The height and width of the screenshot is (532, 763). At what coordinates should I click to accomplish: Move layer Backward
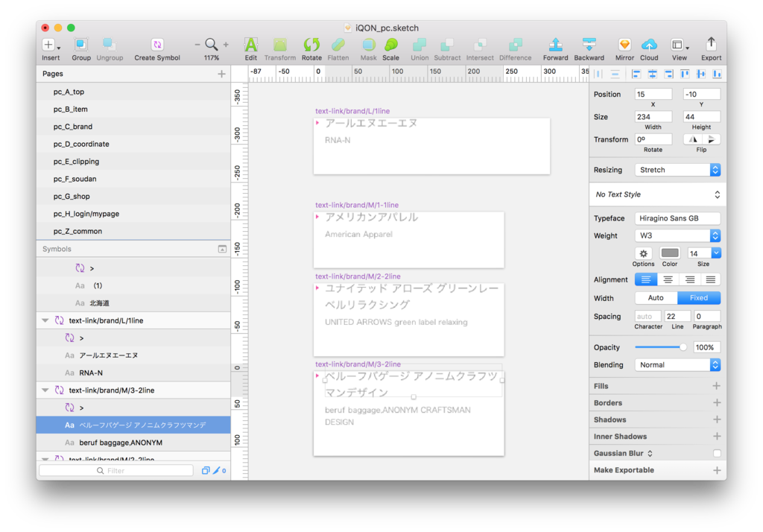pos(589,45)
